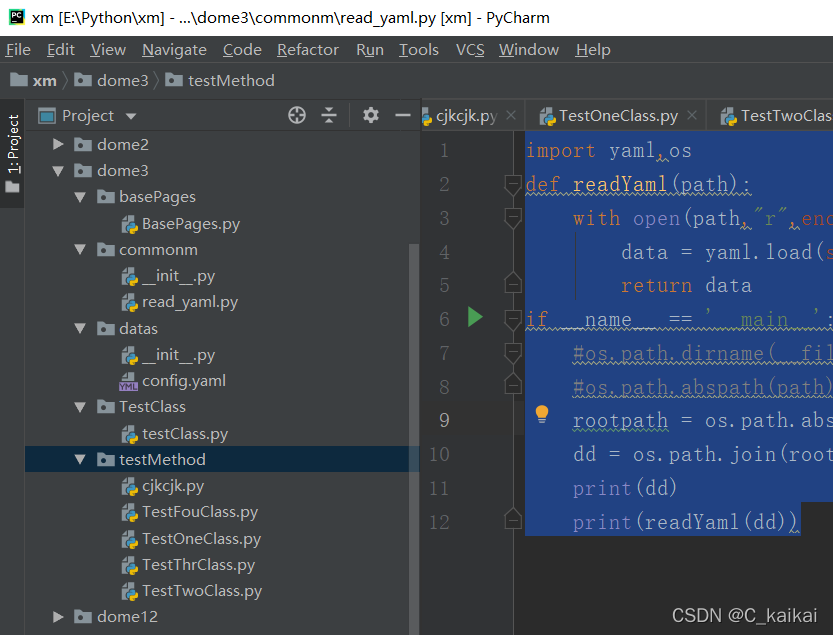This screenshot has width=833, height=635.
Task: Click the locate/scroll from source target icon
Action: (x=296, y=115)
